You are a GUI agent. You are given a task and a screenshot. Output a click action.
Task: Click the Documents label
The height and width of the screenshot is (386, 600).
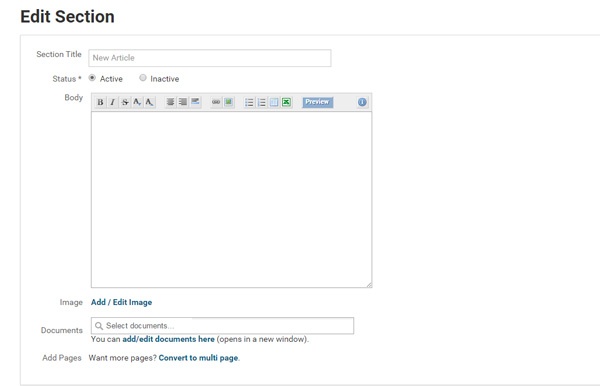click(x=62, y=330)
